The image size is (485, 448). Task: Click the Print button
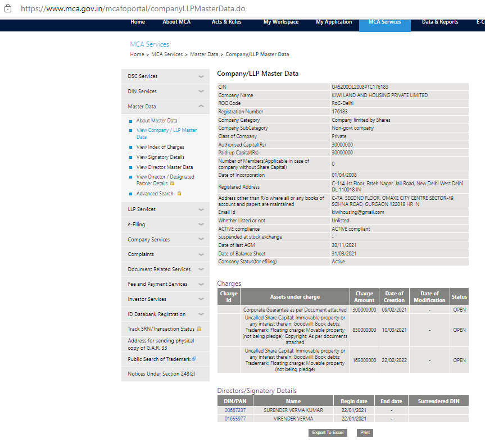365,432
